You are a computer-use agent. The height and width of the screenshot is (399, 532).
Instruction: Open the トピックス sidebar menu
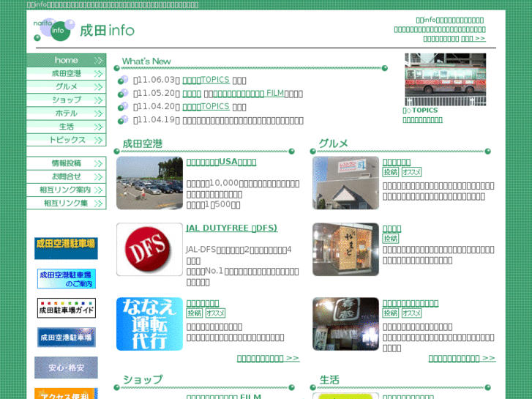[66, 140]
